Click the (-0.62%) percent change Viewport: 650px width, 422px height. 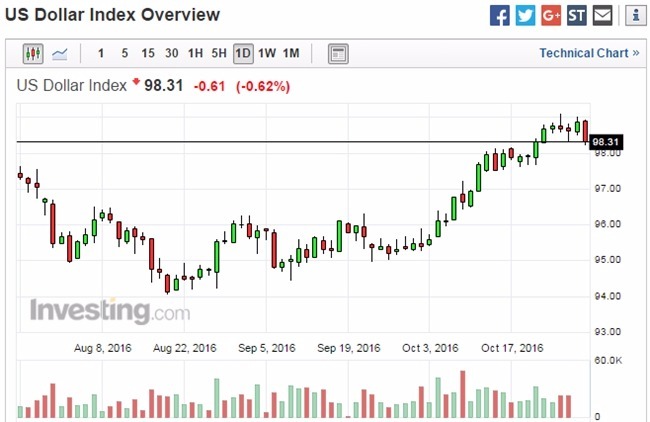pos(263,86)
